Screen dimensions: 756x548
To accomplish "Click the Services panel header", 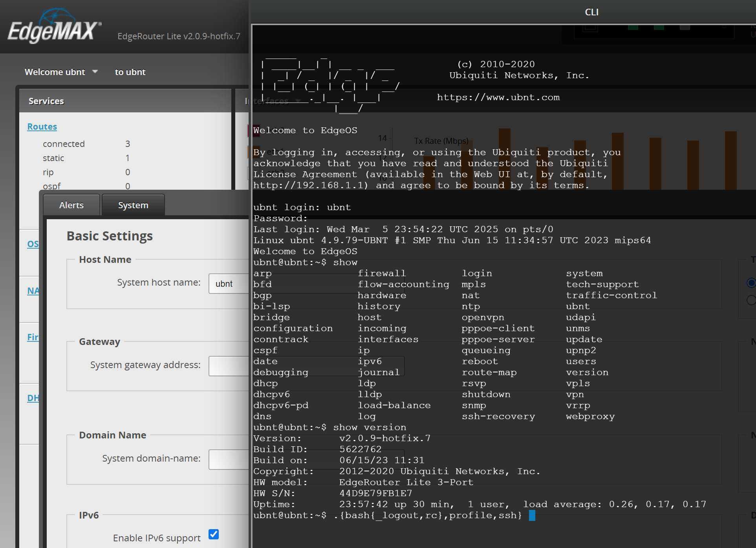I will click(125, 101).
